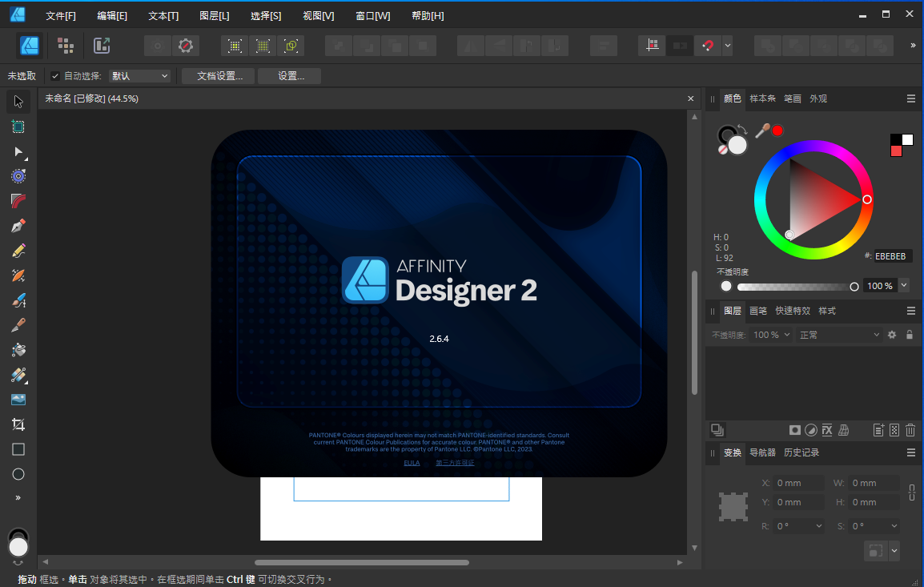Click the X position input field
This screenshot has height=587, width=924.
click(798, 483)
